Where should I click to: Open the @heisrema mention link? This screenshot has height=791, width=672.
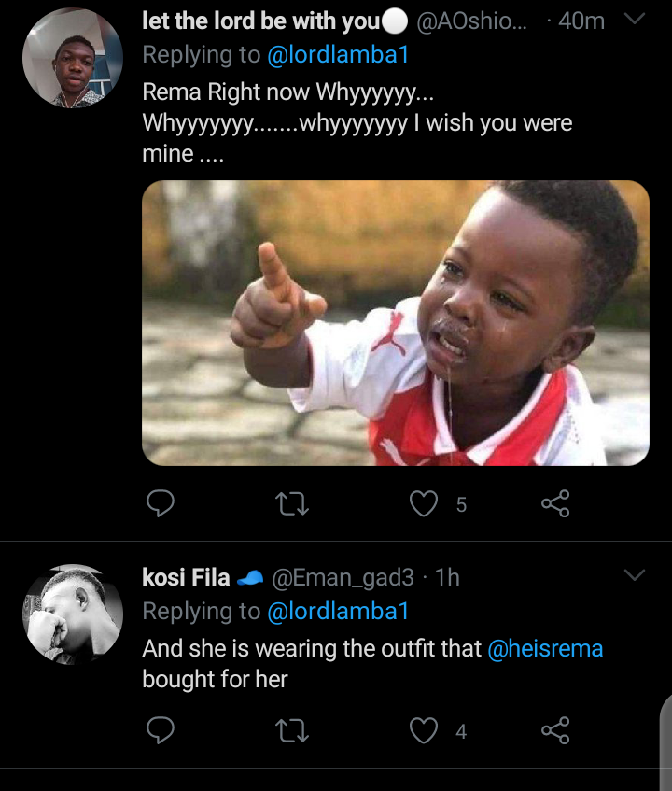pyautogui.click(x=545, y=647)
